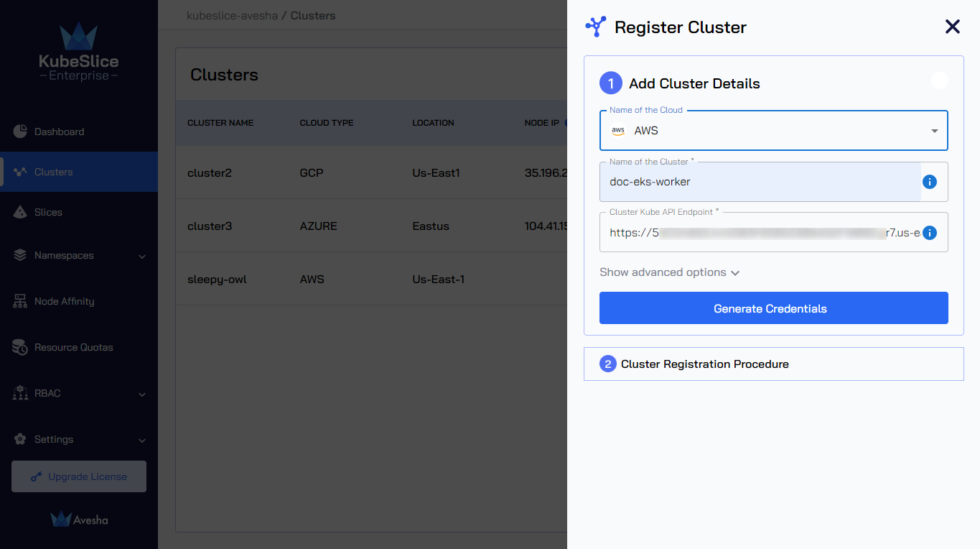Click the Dashboard pie chart icon
980x549 pixels.
tap(20, 132)
